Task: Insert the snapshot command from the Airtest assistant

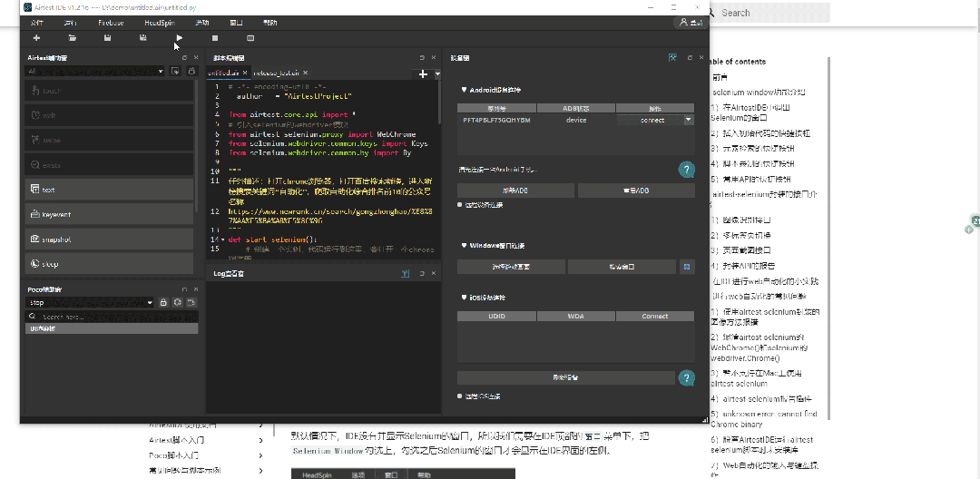Action: (x=110, y=239)
